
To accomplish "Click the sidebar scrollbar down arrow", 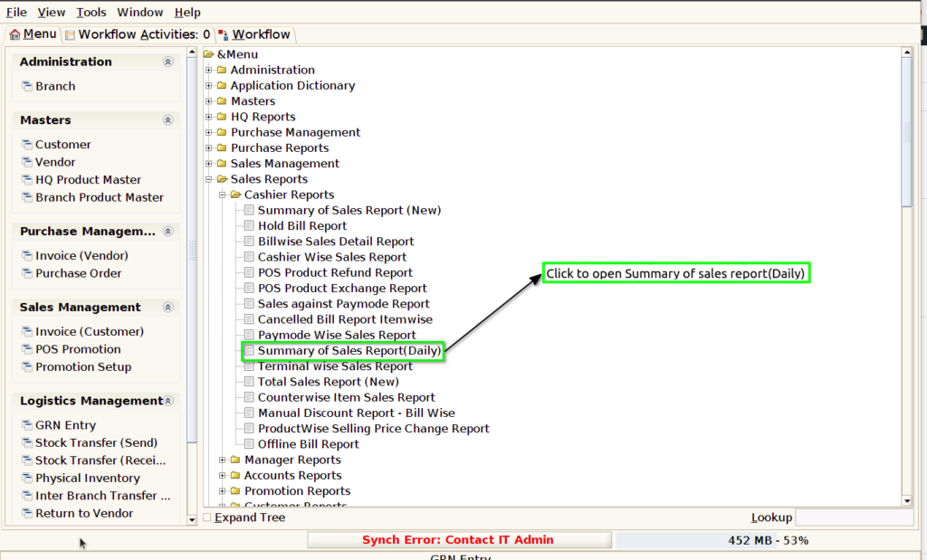I will tap(192, 520).
